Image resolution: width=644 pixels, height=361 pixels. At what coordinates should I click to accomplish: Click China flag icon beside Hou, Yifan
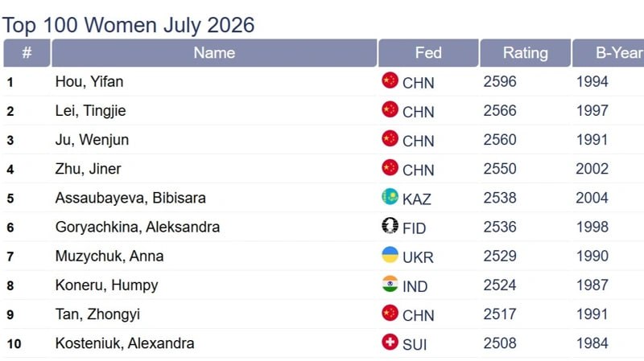click(x=390, y=80)
